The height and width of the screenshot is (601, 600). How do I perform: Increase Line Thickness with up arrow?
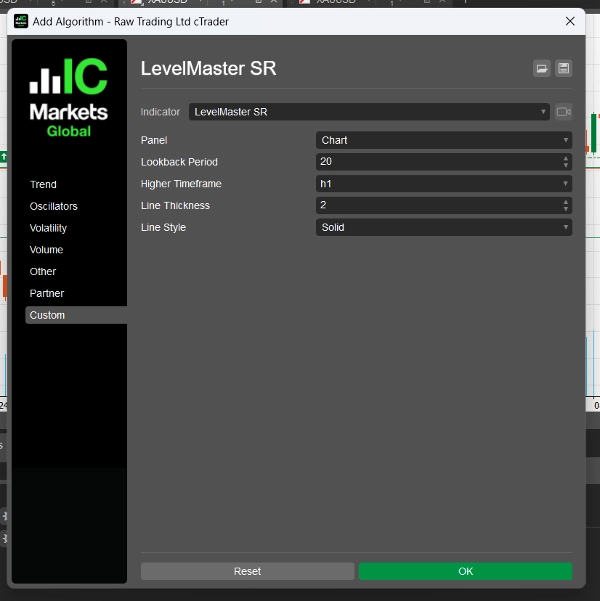click(x=566, y=202)
